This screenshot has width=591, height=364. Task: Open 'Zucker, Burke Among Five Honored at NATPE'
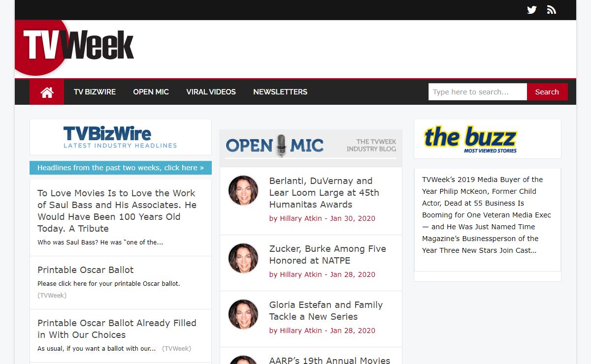328,255
